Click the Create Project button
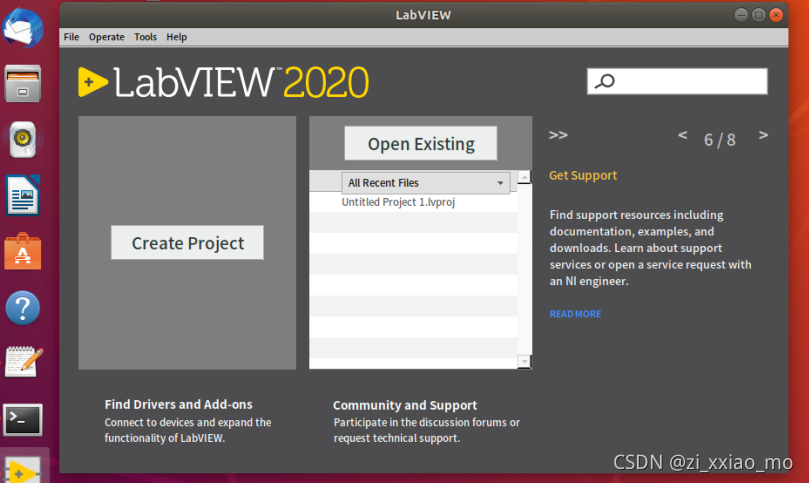Viewport: 809px width, 483px height. click(x=187, y=243)
